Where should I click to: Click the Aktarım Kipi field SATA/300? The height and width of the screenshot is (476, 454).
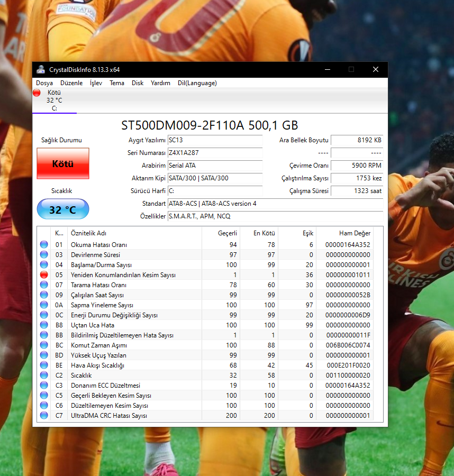click(215, 178)
